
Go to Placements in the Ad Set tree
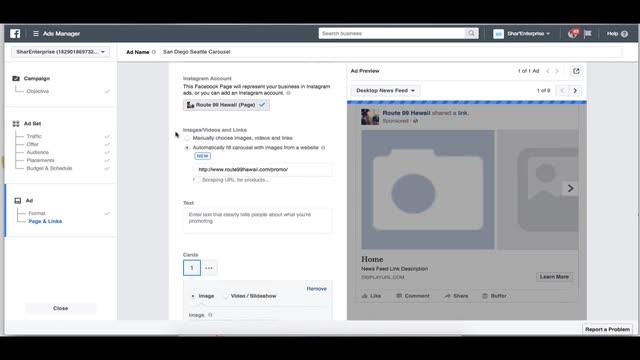pyautogui.click(x=40, y=160)
